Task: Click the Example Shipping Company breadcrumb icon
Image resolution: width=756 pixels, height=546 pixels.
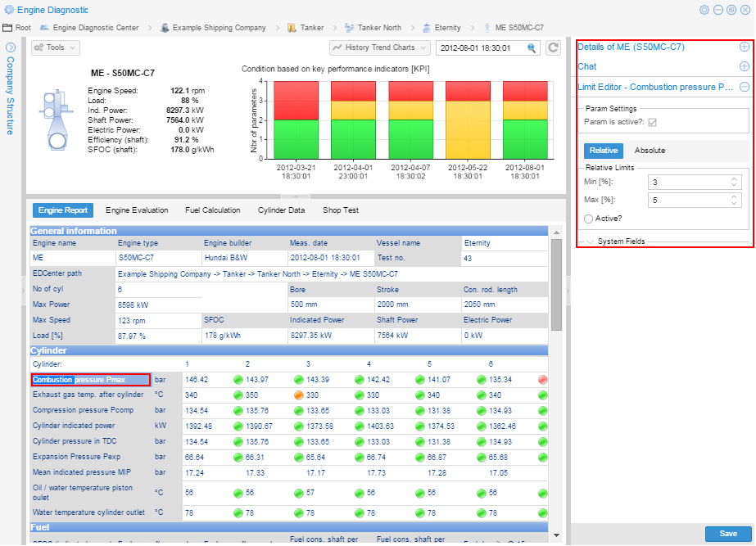Action: 165,28
